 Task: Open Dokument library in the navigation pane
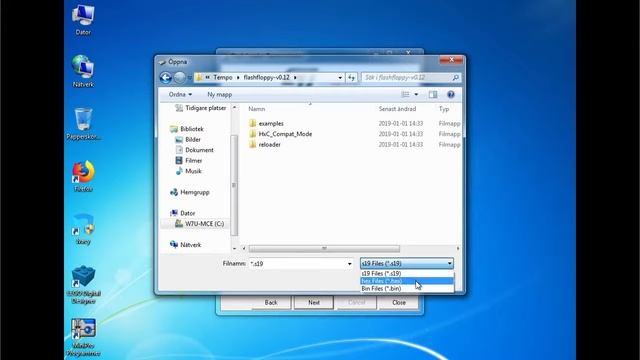pyautogui.click(x=194, y=150)
